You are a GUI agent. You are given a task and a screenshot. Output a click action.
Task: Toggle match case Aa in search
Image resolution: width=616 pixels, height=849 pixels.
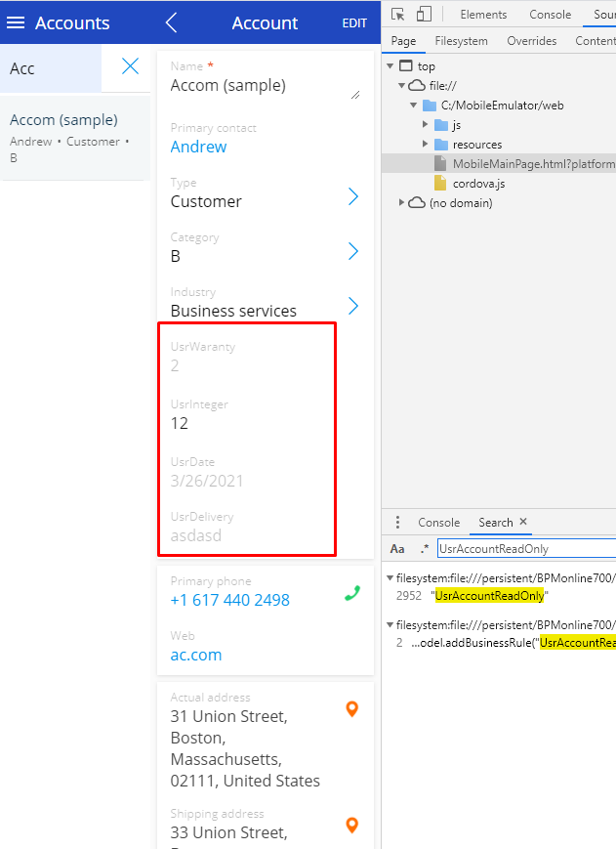397,548
